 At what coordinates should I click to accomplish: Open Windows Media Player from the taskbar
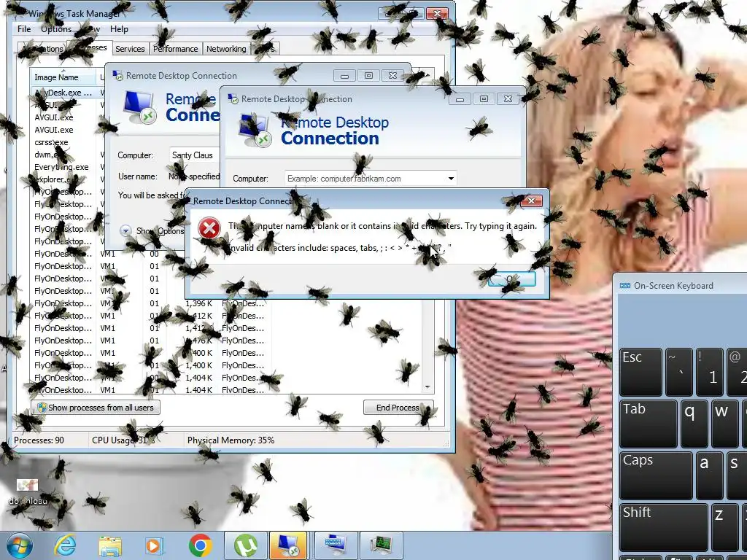pyautogui.click(x=154, y=545)
